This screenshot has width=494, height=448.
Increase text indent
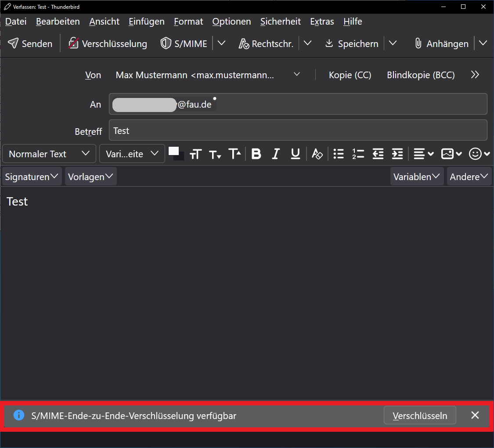tap(397, 154)
